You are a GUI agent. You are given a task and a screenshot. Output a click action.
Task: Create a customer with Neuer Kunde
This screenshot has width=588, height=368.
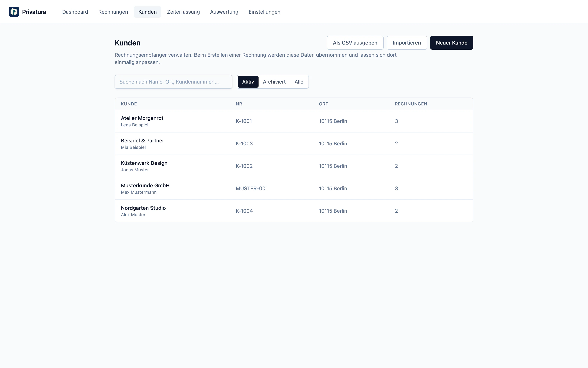(451, 43)
